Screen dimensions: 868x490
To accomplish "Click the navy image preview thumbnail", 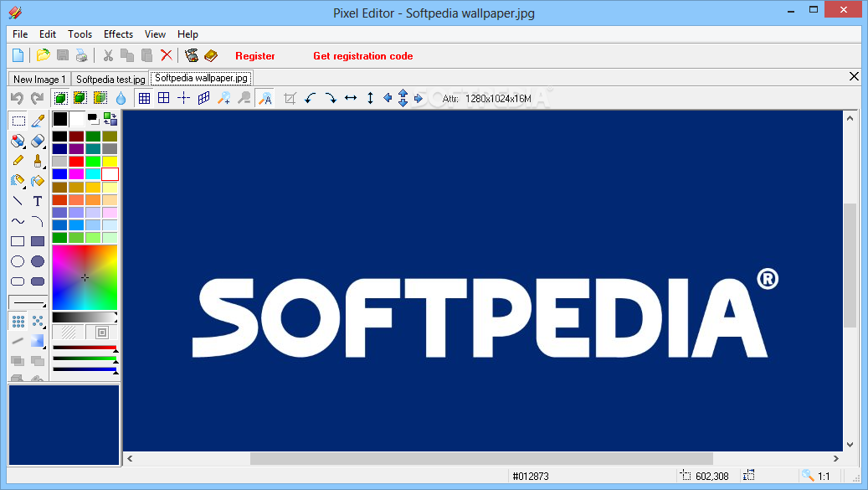I will tap(64, 426).
